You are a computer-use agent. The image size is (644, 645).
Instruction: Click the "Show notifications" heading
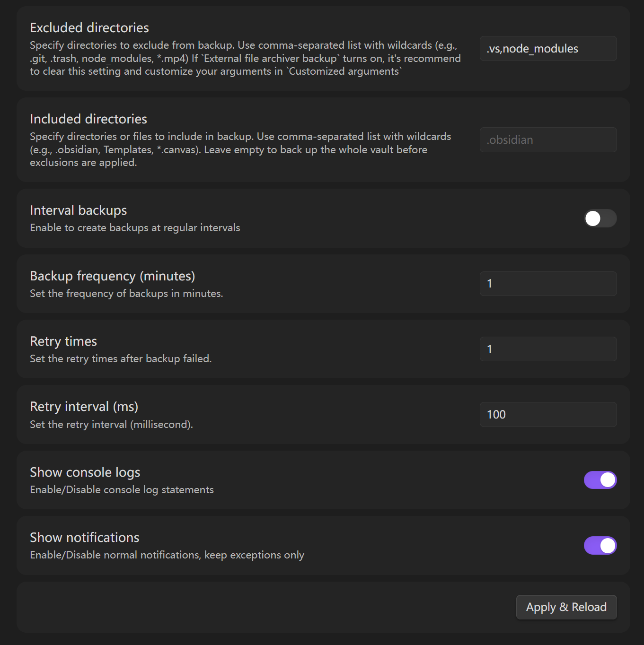click(x=85, y=538)
